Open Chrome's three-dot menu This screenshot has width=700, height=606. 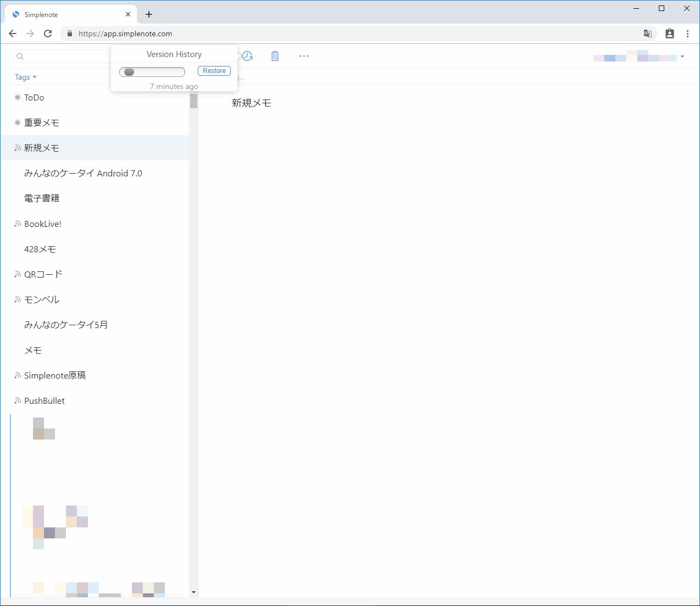click(x=687, y=34)
